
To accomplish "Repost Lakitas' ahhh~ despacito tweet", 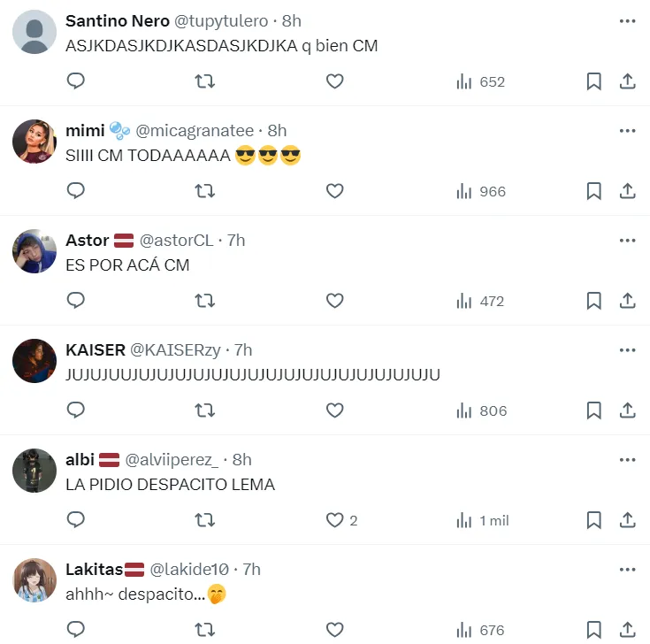I will tap(204, 630).
